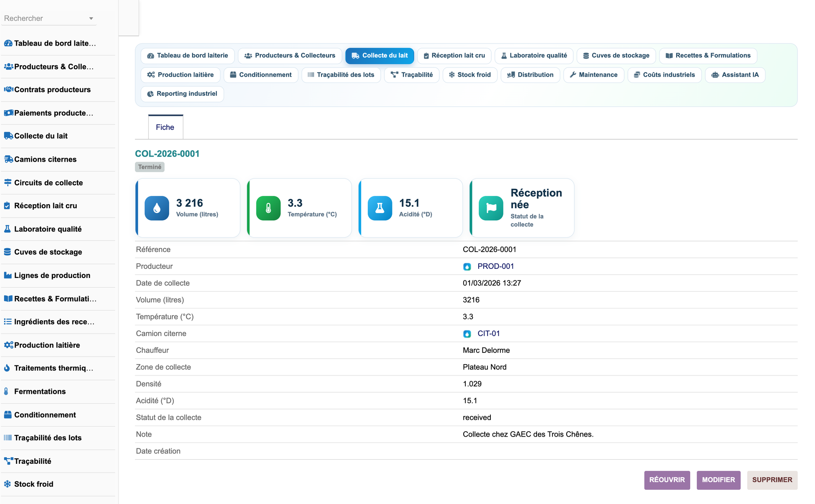Image resolution: width=815 pixels, height=504 pixels.
Task: Open the Fiche tab
Action: 165,127
